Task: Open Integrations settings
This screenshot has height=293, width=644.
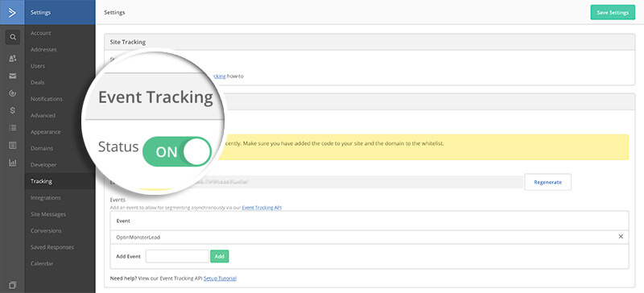Action: (x=46, y=198)
